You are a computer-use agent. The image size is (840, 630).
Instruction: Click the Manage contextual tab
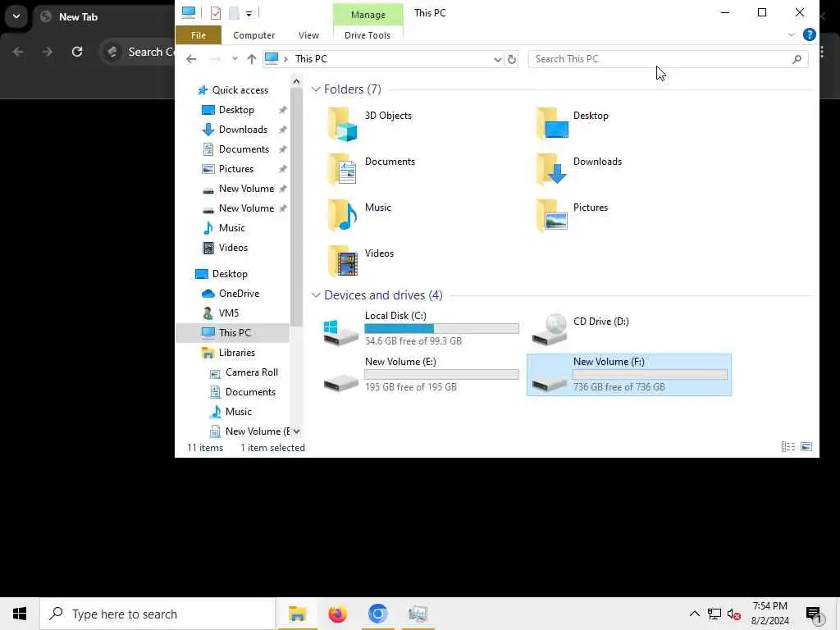(368, 15)
